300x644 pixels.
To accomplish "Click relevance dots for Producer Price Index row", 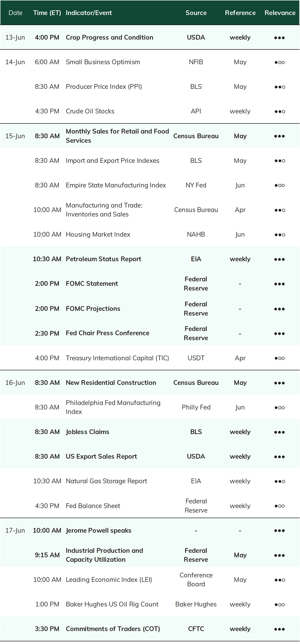I will 280,87.
